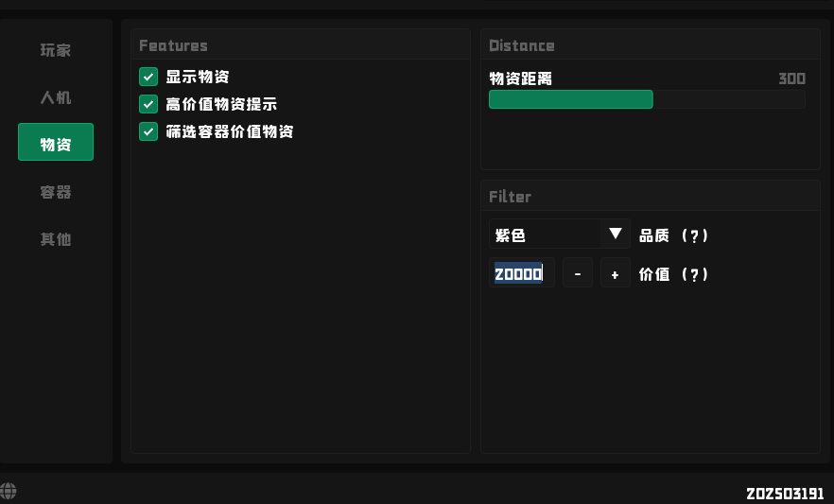Screen dimensions: 834x504
Task: Open the 紫色 quality combo box
Action: click(547, 235)
